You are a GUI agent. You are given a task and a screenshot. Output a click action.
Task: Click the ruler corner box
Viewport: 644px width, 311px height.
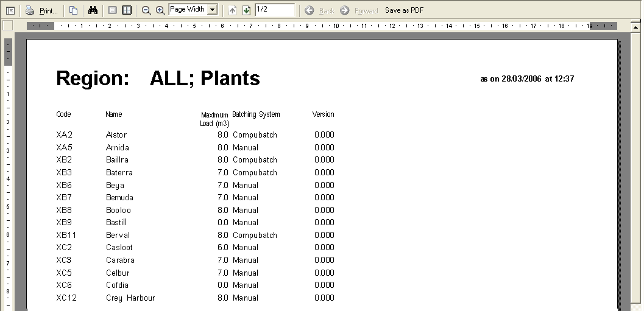(8, 26)
